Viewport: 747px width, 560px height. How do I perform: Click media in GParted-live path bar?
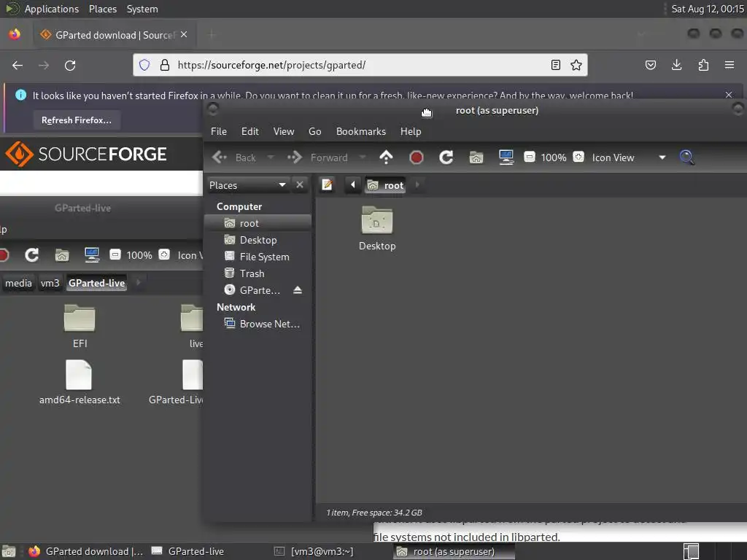[18, 283]
